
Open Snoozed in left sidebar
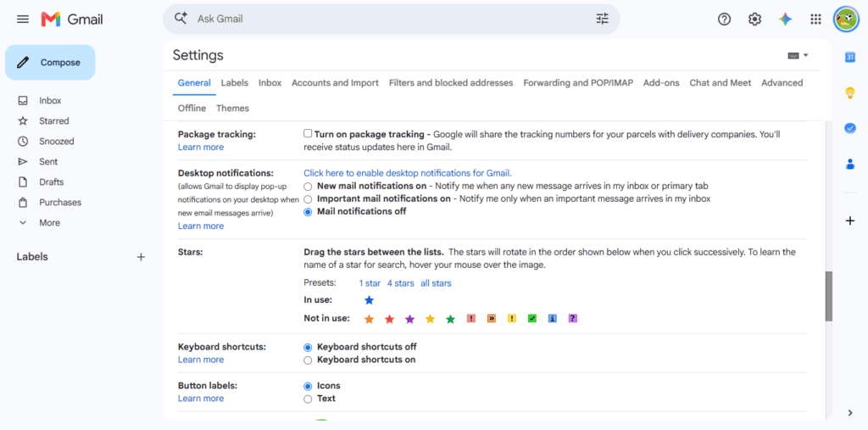point(57,142)
